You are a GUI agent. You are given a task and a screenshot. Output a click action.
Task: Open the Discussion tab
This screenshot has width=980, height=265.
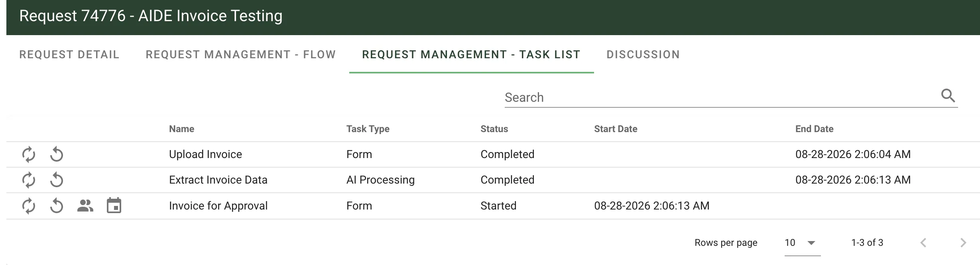(643, 55)
